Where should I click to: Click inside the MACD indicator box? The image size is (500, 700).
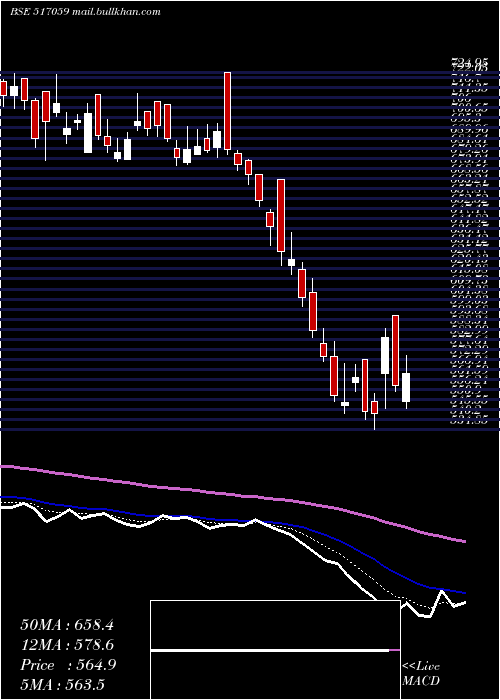click(x=275, y=650)
